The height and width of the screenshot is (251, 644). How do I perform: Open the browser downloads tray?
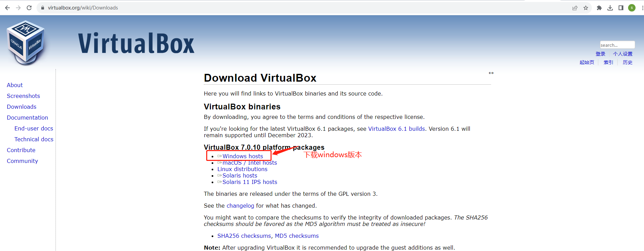click(610, 8)
